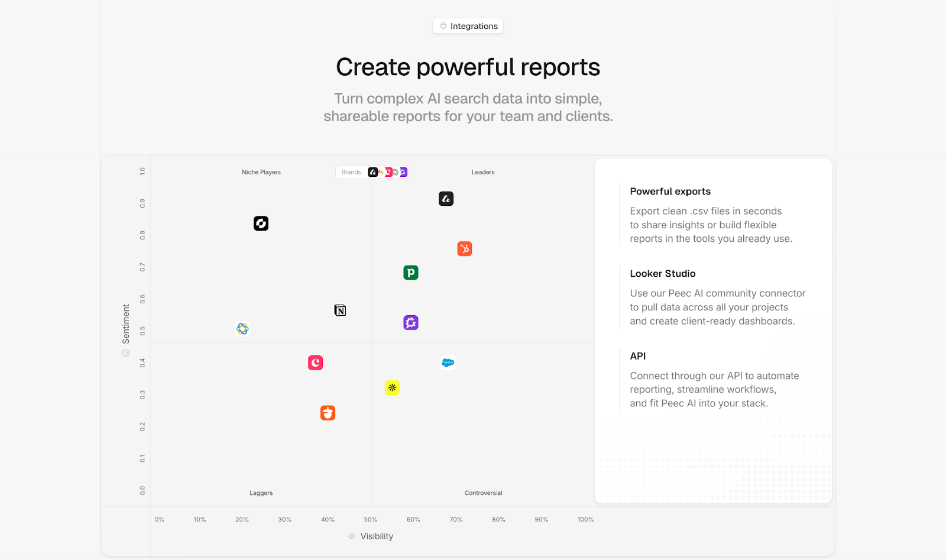Select the pink 'C' brand icon on chart
This screenshot has width=946, height=560.
(316, 362)
